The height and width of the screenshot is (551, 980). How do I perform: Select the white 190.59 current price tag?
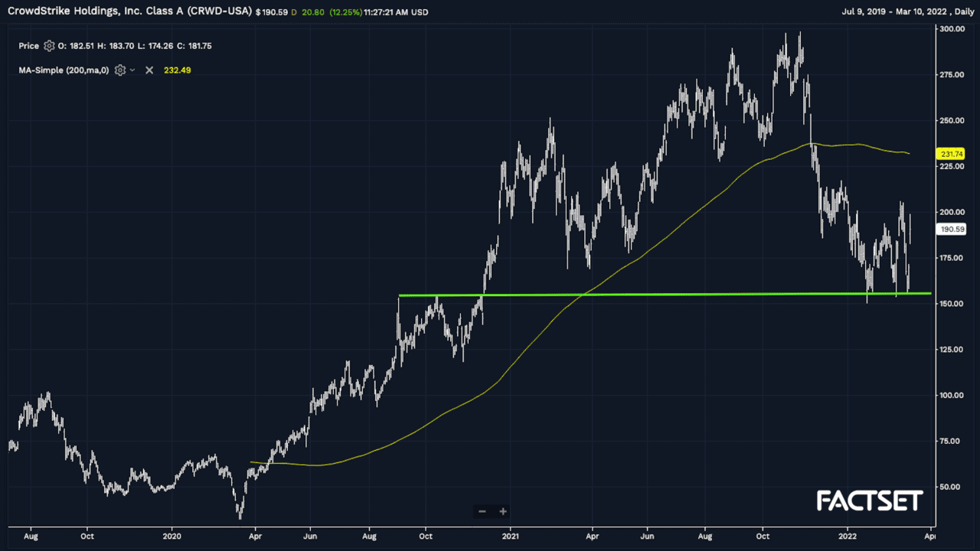[952, 229]
